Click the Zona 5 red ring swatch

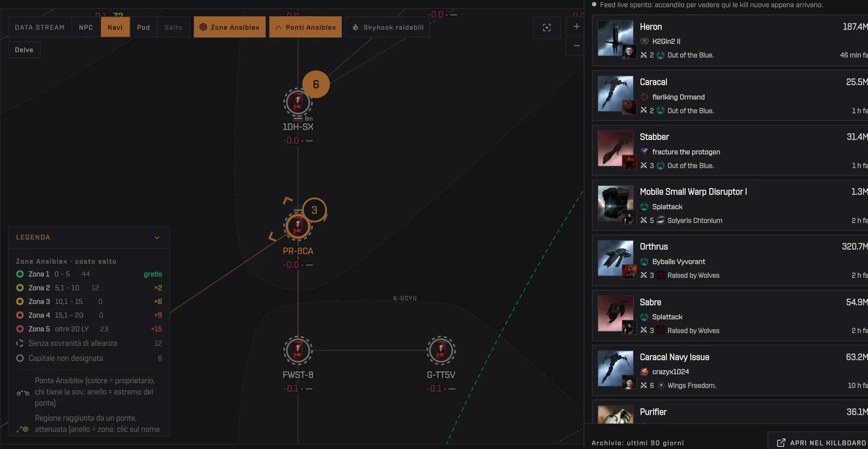[x=20, y=329]
